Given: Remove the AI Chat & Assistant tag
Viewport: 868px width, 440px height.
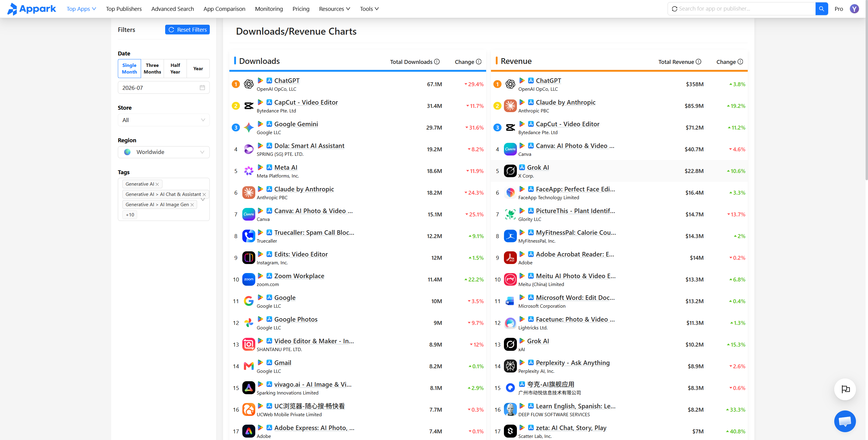Looking at the screenshot, I should (x=204, y=194).
